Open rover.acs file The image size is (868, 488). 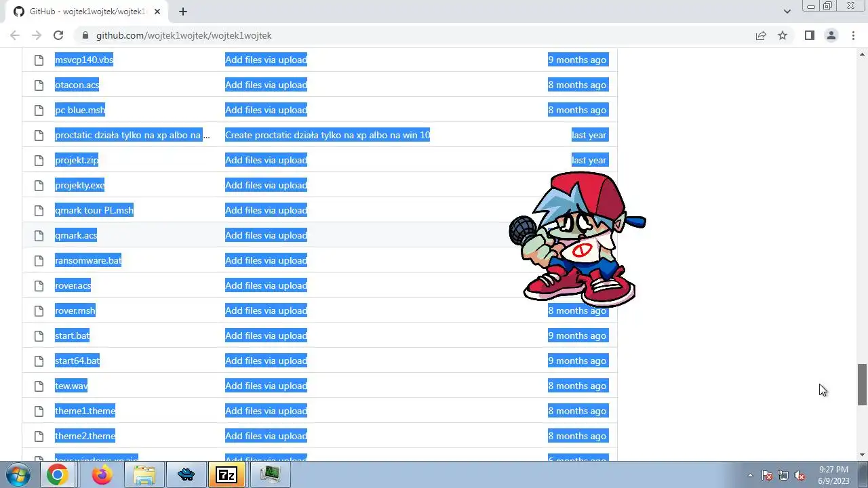(73, 285)
